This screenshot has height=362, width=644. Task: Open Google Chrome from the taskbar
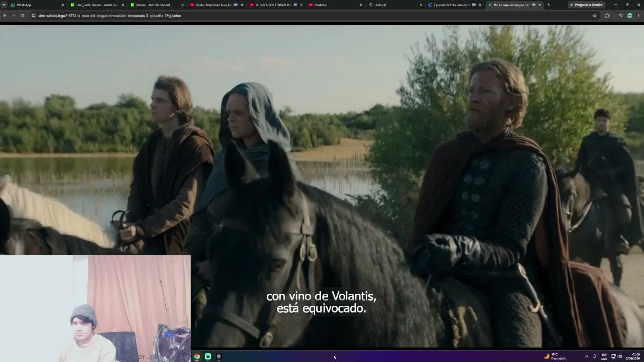(197, 357)
